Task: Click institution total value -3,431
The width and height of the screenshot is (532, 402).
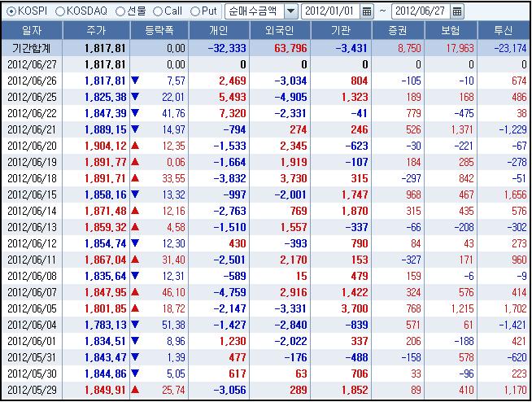Action: coord(351,48)
